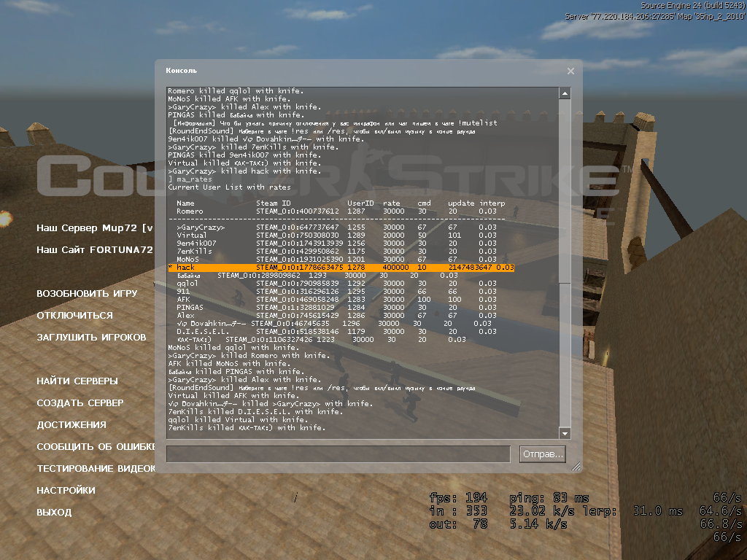Open НАЙТИ СЕРВЕРЫ server browser
The image size is (747, 560).
77,381
